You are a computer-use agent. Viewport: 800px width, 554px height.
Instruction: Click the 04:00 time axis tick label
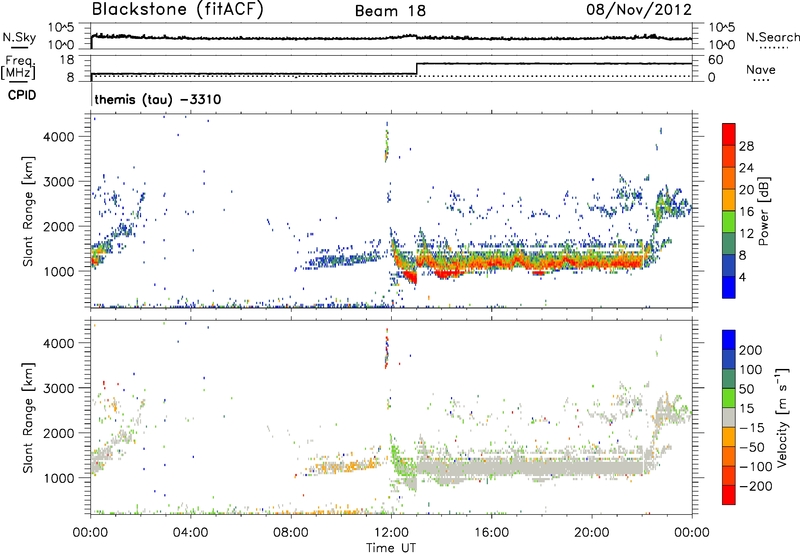tap(190, 533)
